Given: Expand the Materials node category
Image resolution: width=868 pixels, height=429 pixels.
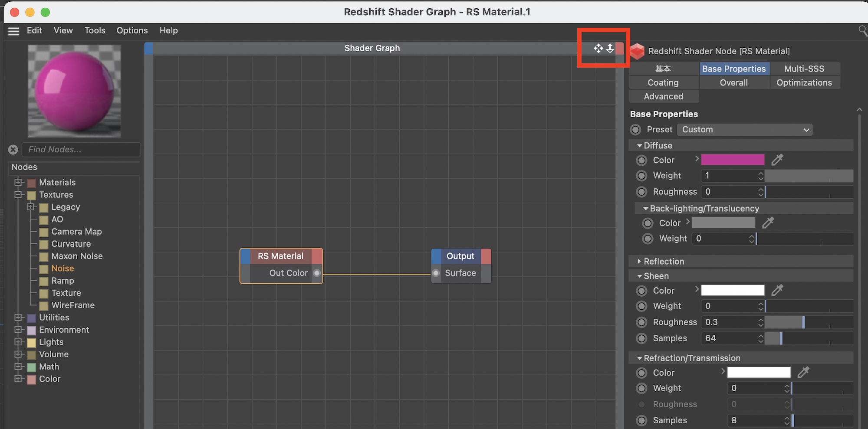Looking at the screenshot, I should 18,182.
